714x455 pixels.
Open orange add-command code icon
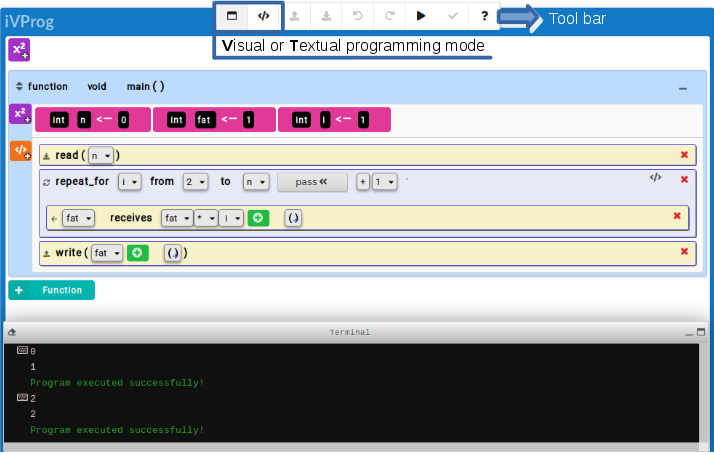20,151
